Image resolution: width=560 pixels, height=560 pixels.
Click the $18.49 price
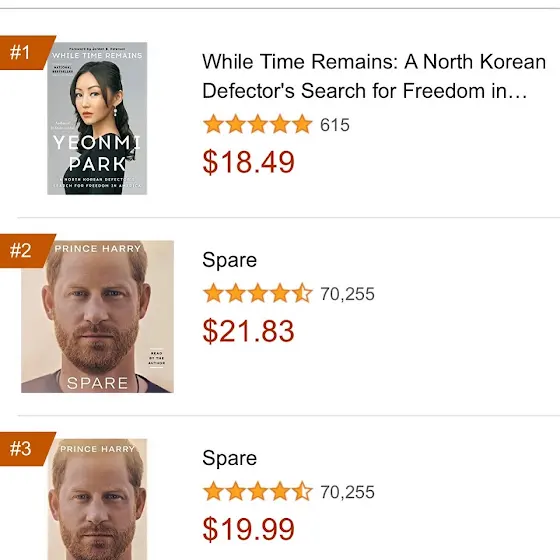(249, 162)
